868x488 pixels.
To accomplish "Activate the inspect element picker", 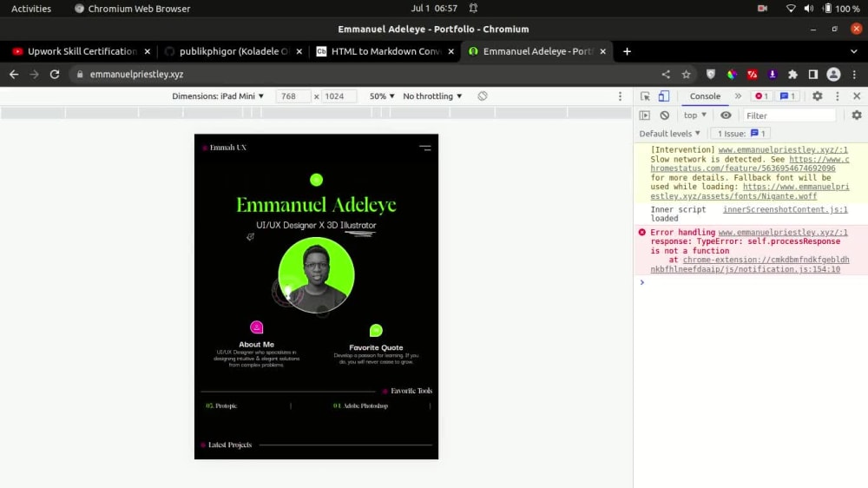I will point(646,96).
